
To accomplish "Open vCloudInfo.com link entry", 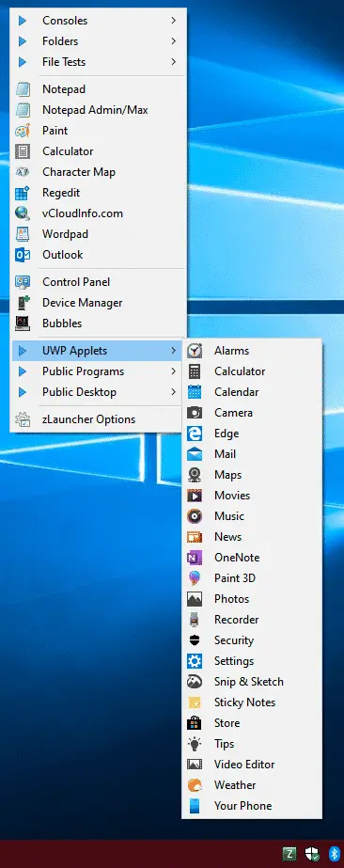I will tap(97, 213).
